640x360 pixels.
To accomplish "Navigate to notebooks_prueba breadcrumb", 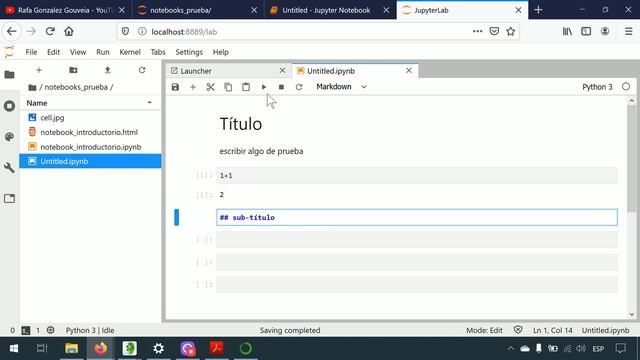I will click(x=76, y=87).
